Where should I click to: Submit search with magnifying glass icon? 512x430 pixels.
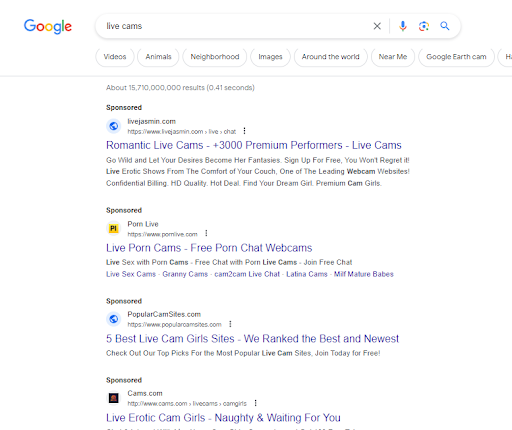pyautogui.click(x=445, y=26)
